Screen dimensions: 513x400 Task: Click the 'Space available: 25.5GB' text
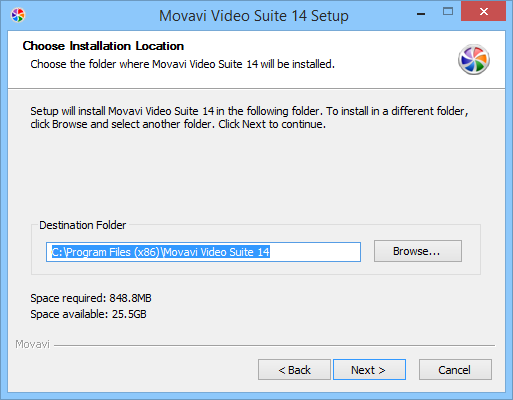tap(88, 314)
